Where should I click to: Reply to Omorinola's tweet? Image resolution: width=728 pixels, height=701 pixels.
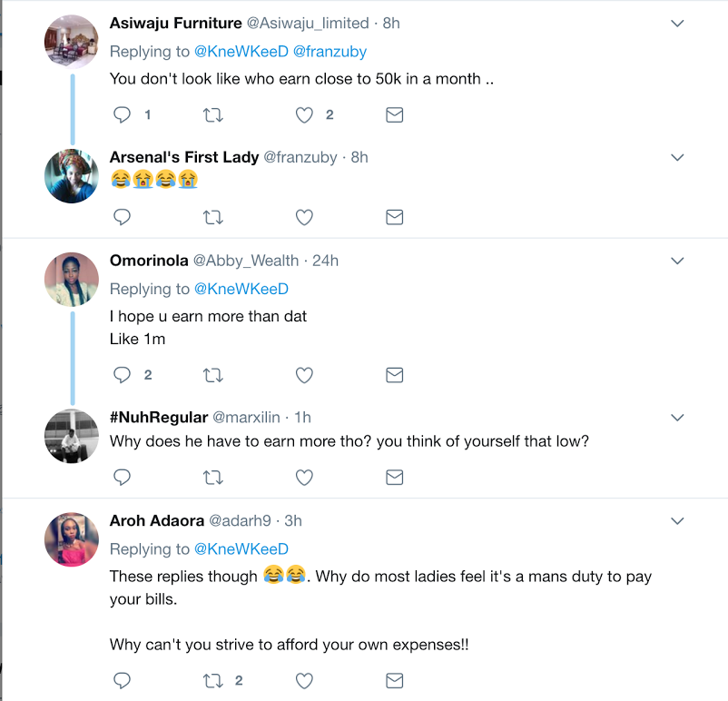[122, 375]
